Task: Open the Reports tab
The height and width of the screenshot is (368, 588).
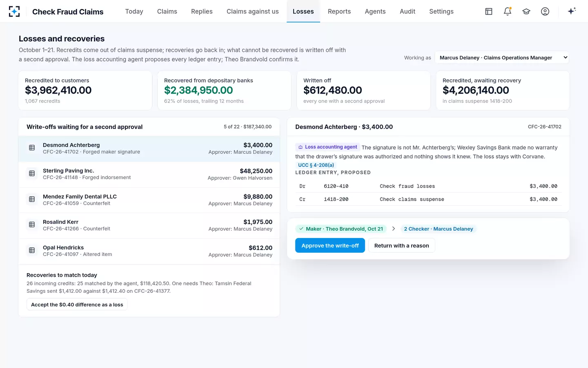Action: (339, 11)
